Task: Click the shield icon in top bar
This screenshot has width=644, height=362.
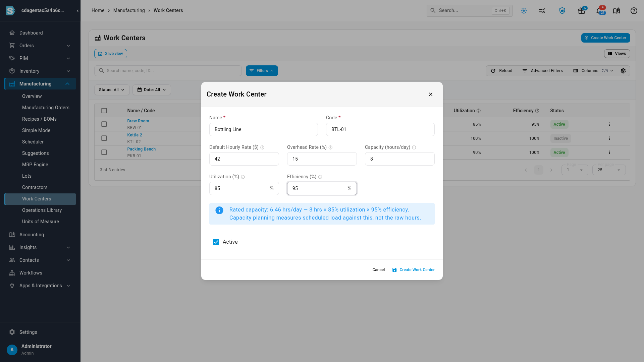Action: 562,11
